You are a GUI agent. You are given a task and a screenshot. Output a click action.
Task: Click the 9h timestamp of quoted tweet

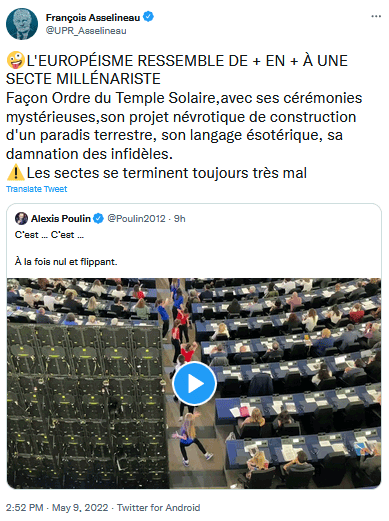coord(180,219)
